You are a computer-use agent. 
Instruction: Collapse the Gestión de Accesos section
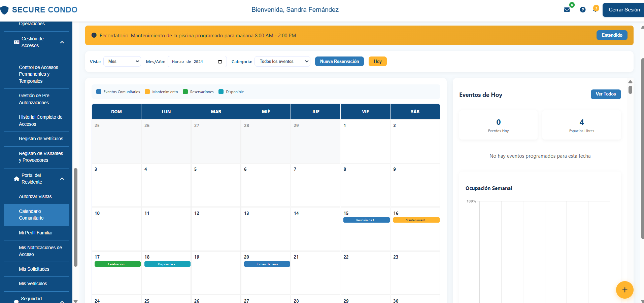62,42
